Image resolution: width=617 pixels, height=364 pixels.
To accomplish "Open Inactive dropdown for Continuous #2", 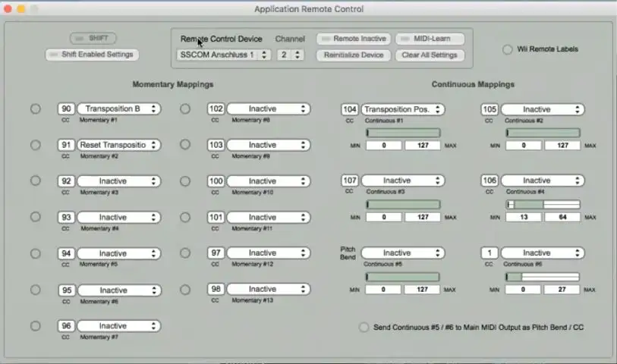I will [x=543, y=109].
